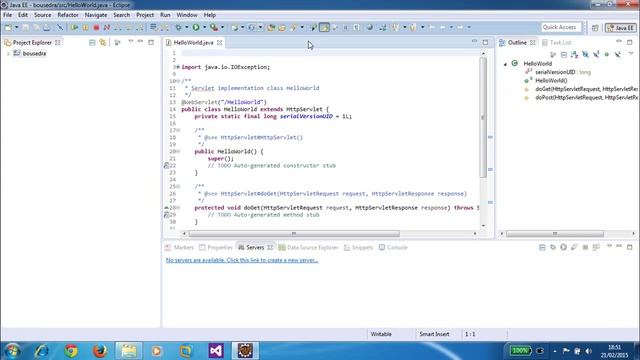Open Firefox from Windows taskbar

click(x=100, y=351)
